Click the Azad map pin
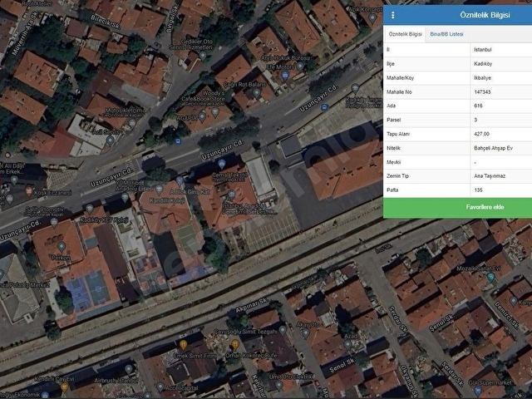 coord(347,345)
